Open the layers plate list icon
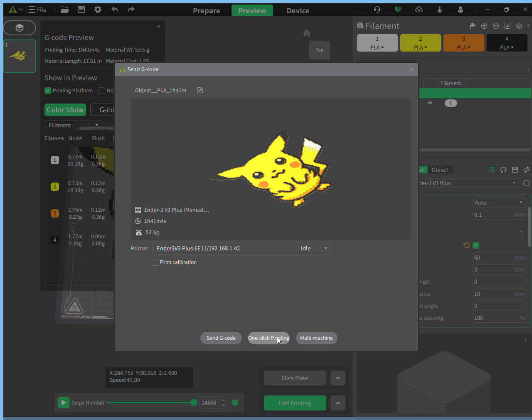 click(x=20, y=28)
